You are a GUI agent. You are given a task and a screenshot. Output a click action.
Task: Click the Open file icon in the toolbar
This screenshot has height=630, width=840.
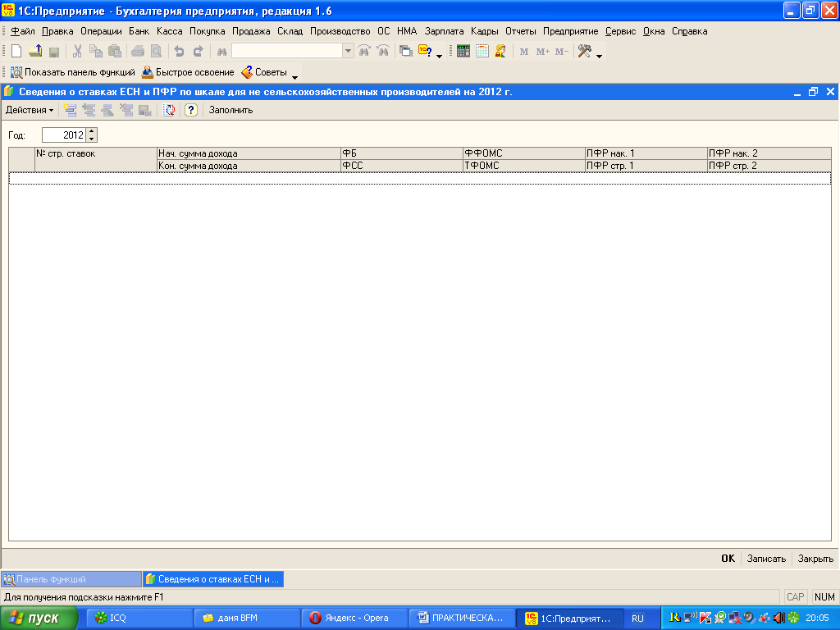click(35, 52)
